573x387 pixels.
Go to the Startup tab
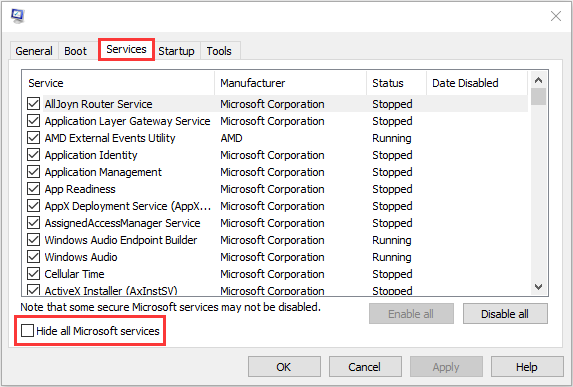[x=176, y=51]
